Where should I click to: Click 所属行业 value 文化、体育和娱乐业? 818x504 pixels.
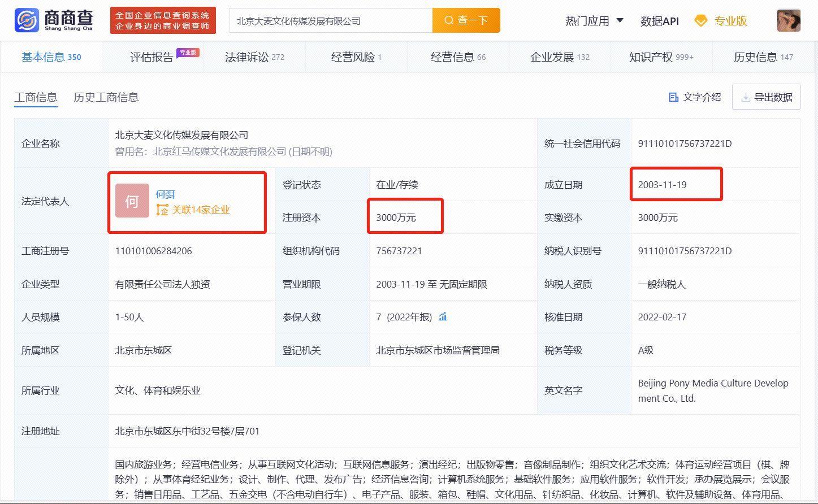(158, 390)
